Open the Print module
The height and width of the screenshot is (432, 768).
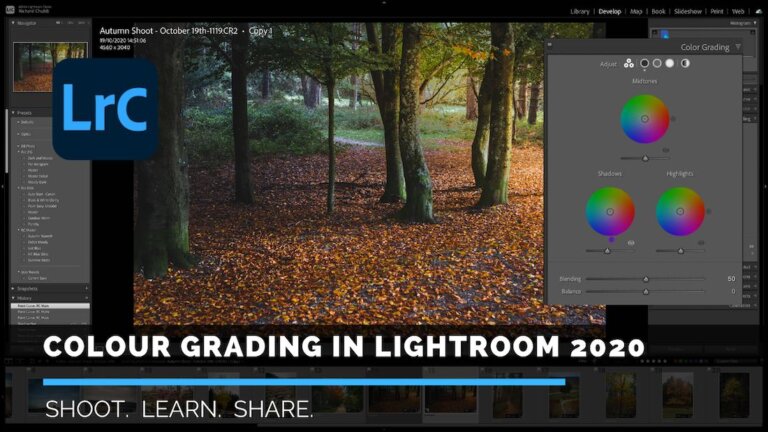717,11
